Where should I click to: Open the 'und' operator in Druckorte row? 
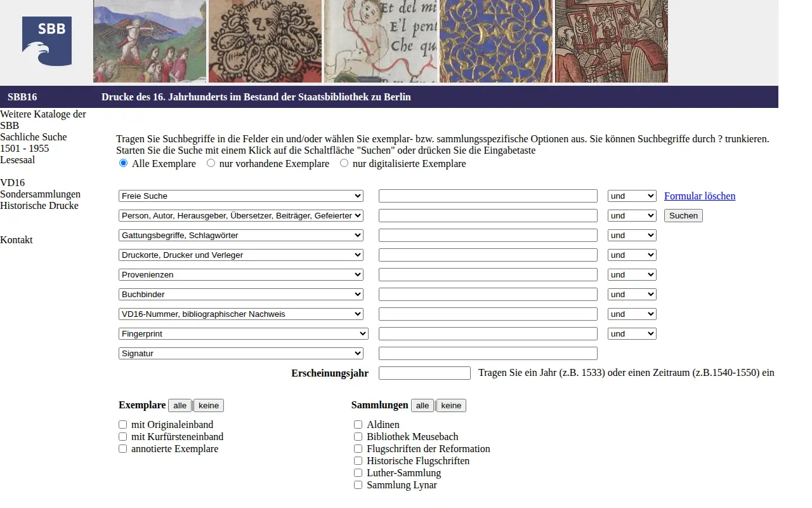click(632, 255)
